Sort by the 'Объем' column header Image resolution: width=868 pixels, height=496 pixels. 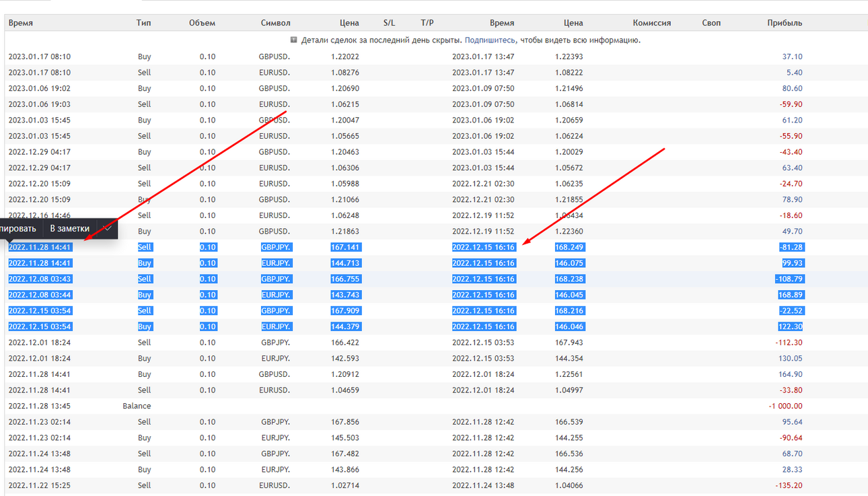tap(202, 23)
